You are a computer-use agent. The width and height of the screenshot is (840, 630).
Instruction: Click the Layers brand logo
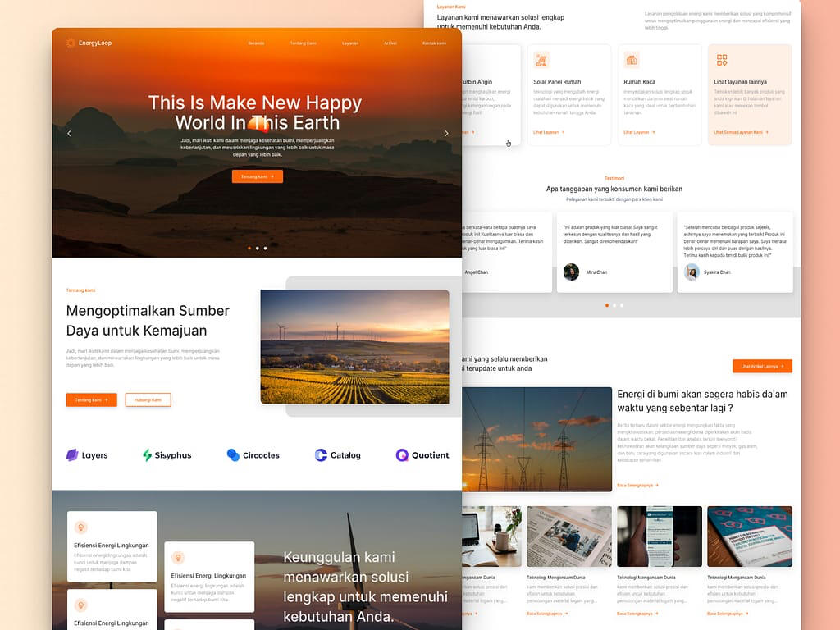(86, 455)
